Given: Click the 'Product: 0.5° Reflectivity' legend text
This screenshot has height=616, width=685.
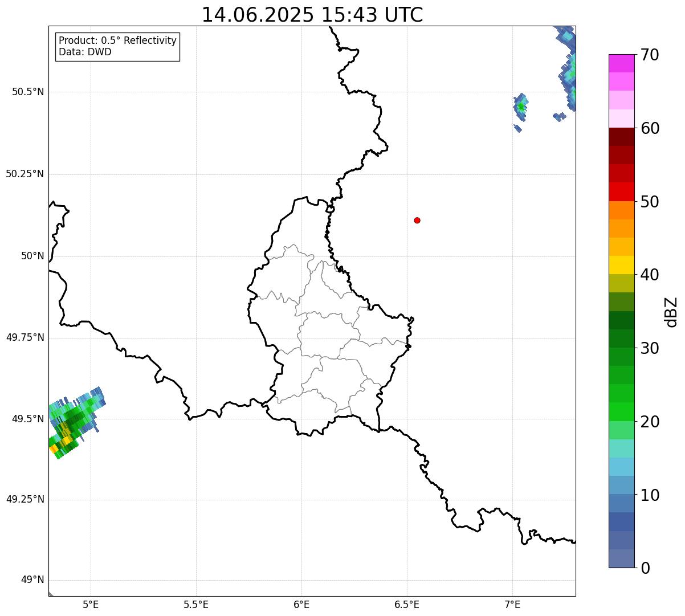Looking at the screenshot, I should tap(118, 41).
